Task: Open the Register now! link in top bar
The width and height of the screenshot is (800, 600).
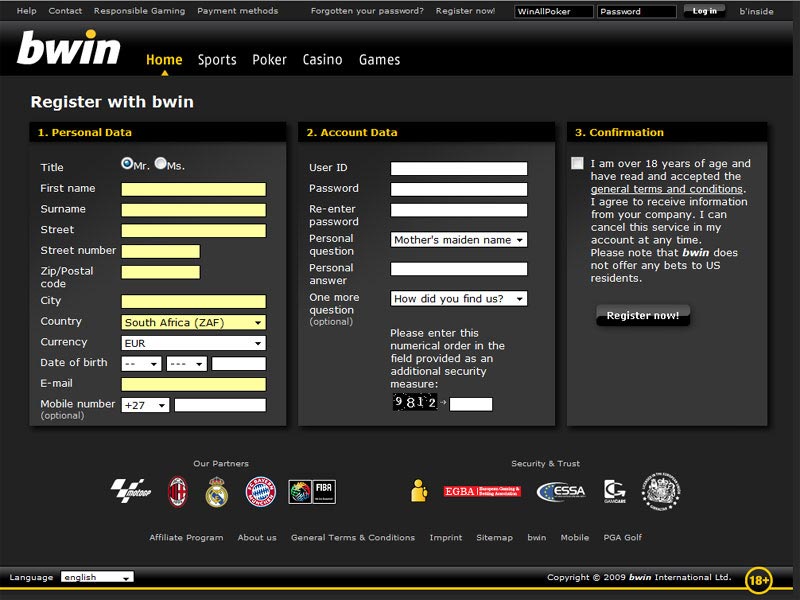Action: click(x=465, y=11)
